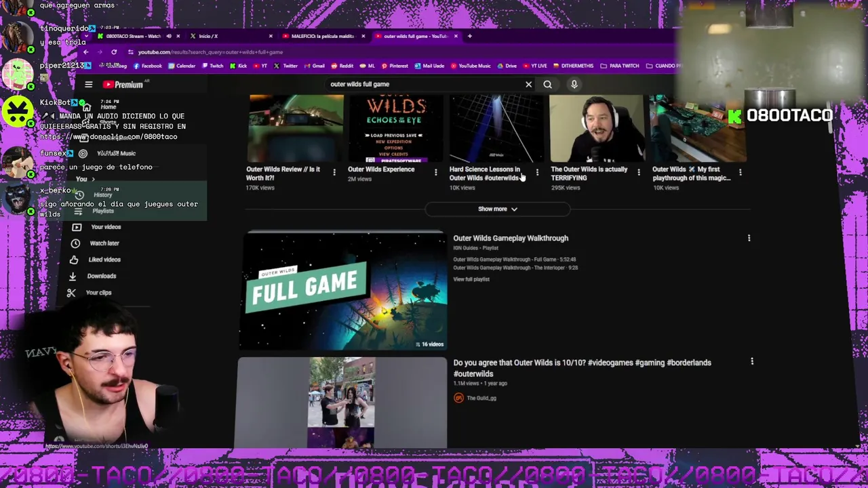Open Liked videos in the sidebar
Viewport: 868px width, 488px height.
[x=104, y=260]
